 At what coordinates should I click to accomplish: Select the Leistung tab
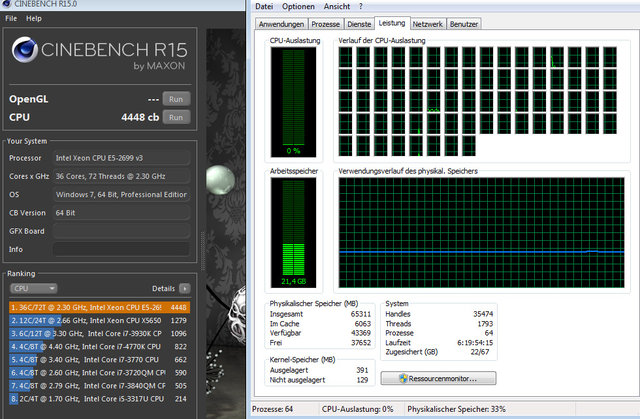point(392,23)
